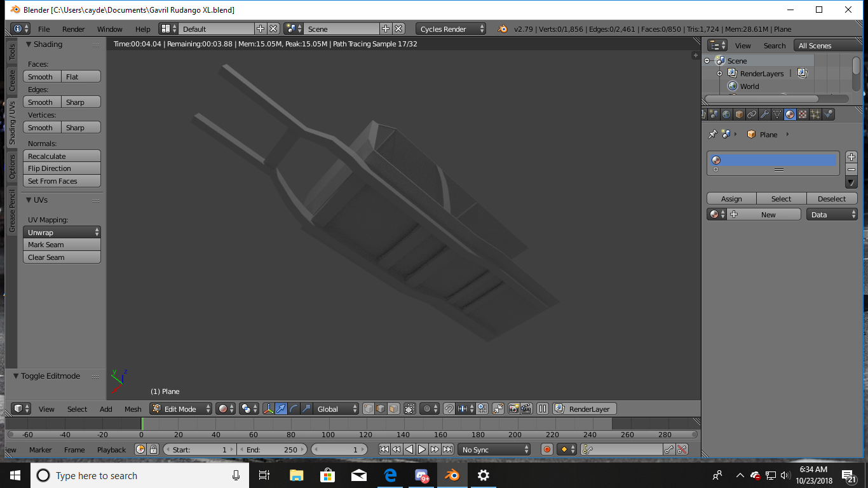The width and height of the screenshot is (868, 488).
Task: Select the Scale manipulator icon
Action: [x=306, y=409]
